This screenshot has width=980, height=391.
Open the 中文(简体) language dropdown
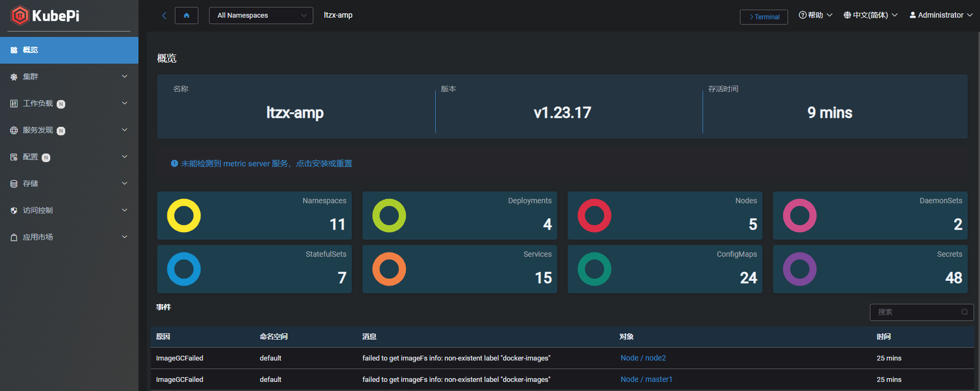(x=870, y=15)
